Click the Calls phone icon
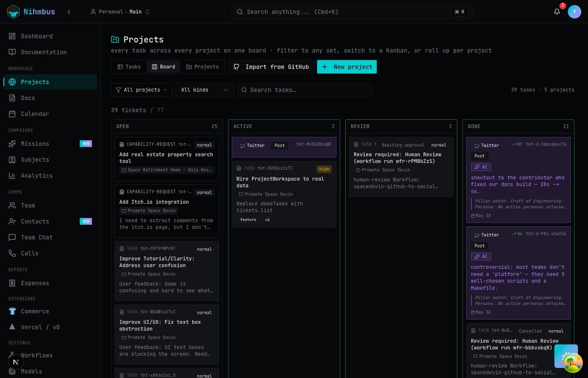The image size is (588, 378). point(12,253)
